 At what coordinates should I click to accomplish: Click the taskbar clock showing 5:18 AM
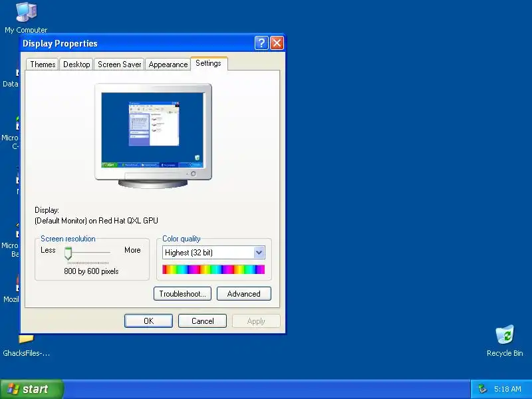(507, 389)
